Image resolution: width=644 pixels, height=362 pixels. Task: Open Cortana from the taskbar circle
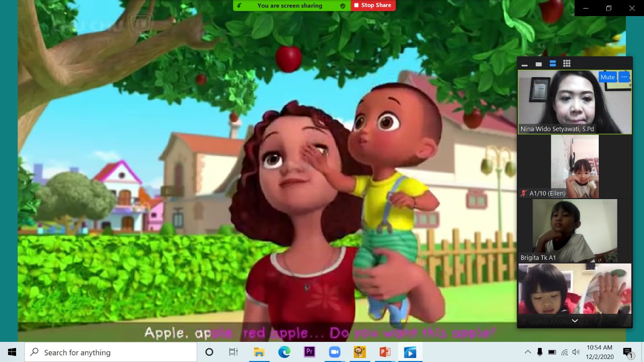pyautogui.click(x=209, y=352)
